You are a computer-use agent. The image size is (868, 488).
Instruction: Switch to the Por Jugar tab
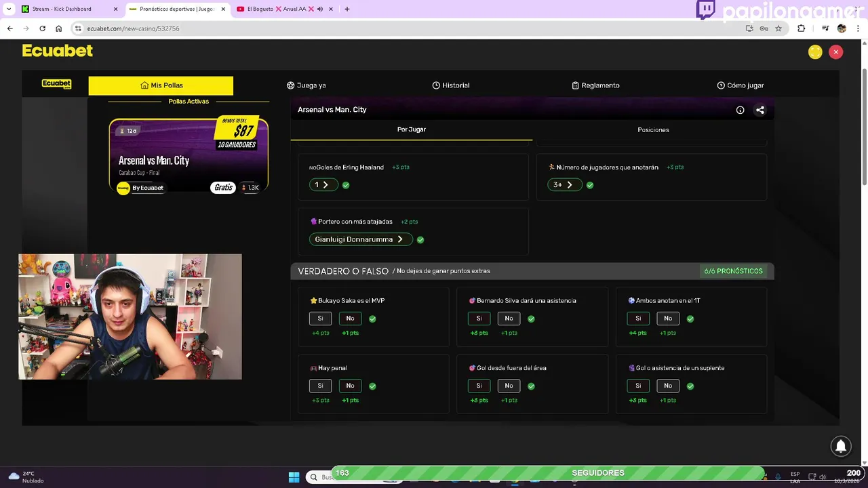(412, 129)
